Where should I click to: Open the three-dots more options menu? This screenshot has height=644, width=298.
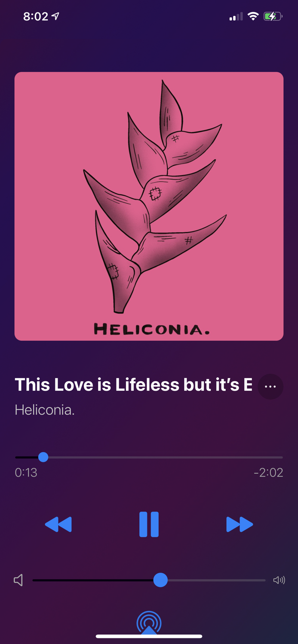270,386
